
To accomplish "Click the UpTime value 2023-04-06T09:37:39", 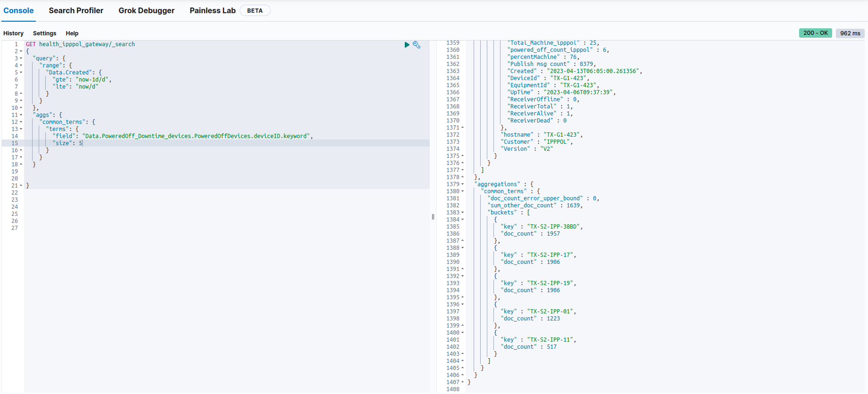I will pos(578,92).
